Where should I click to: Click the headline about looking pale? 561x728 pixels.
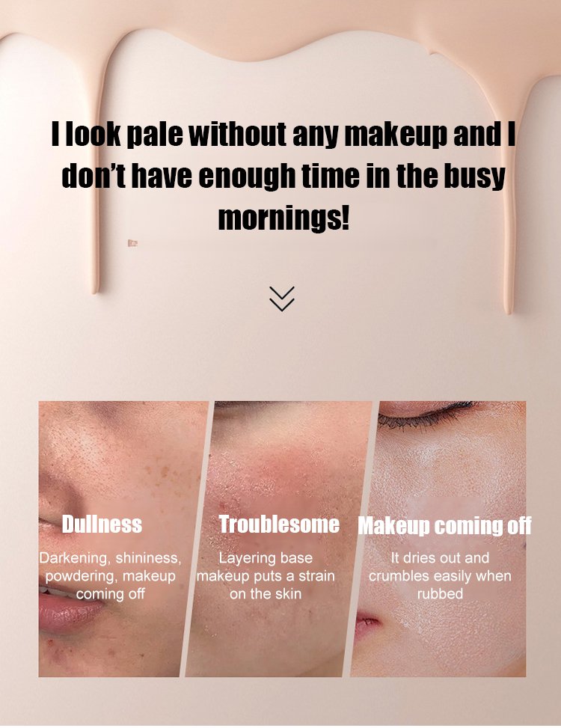pos(283,176)
